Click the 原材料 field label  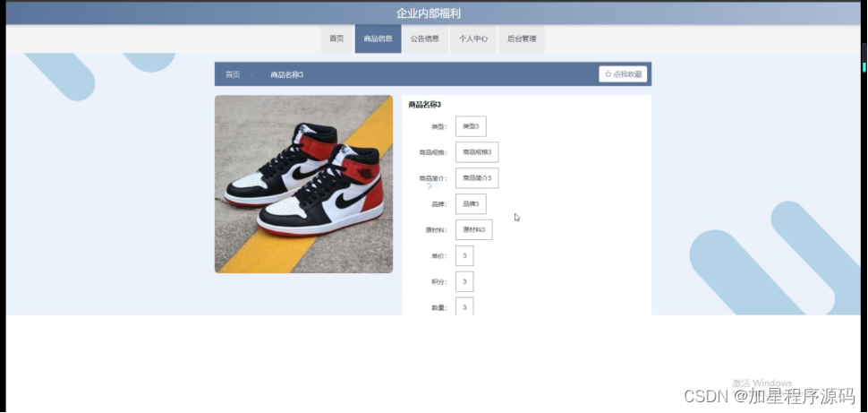coord(436,230)
